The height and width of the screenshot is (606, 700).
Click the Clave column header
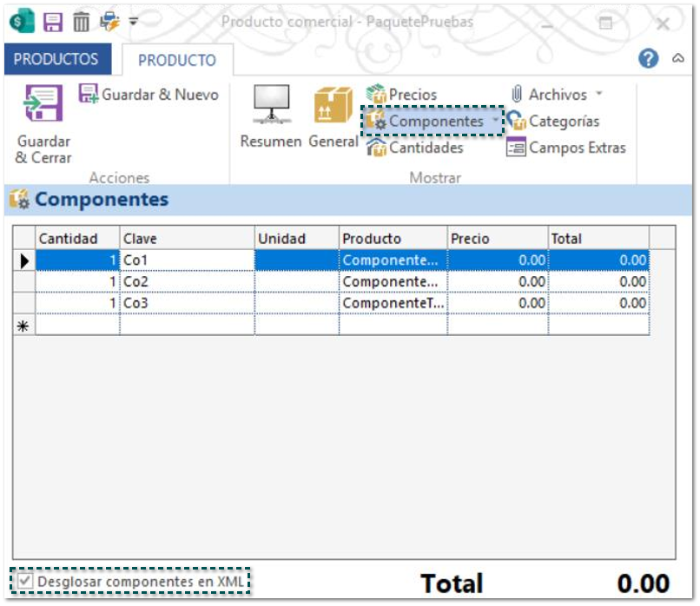click(x=187, y=239)
